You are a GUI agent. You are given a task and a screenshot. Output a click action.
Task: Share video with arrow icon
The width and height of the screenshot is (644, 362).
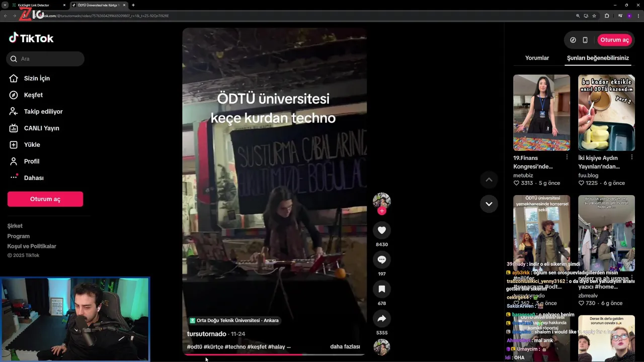click(382, 319)
